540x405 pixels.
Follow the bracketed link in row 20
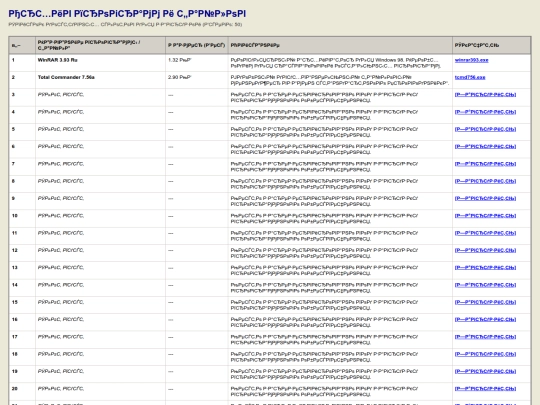(485, 389)
